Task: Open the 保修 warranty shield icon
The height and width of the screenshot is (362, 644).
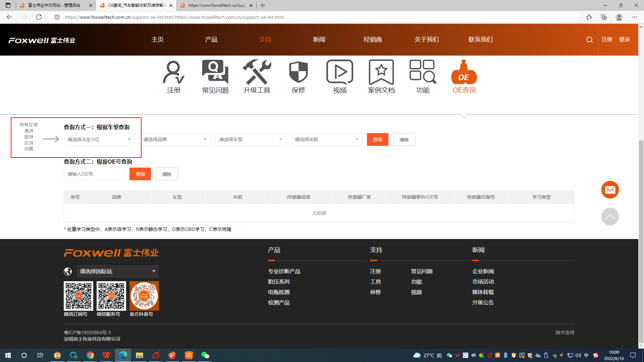Action: [298, 72]
